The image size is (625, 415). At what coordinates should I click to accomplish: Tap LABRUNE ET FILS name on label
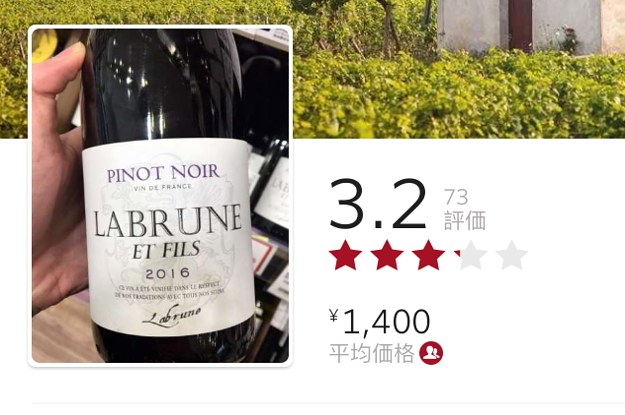(167, 232)
